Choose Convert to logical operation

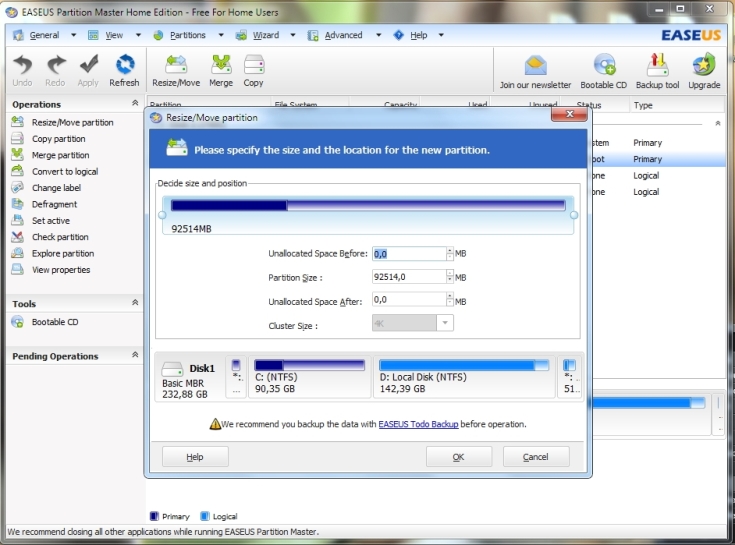65,172
